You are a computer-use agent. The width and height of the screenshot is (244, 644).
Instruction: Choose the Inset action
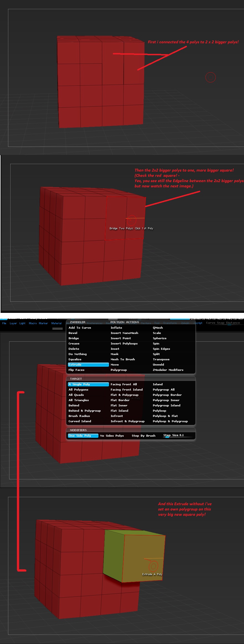(x=115, y=349)
